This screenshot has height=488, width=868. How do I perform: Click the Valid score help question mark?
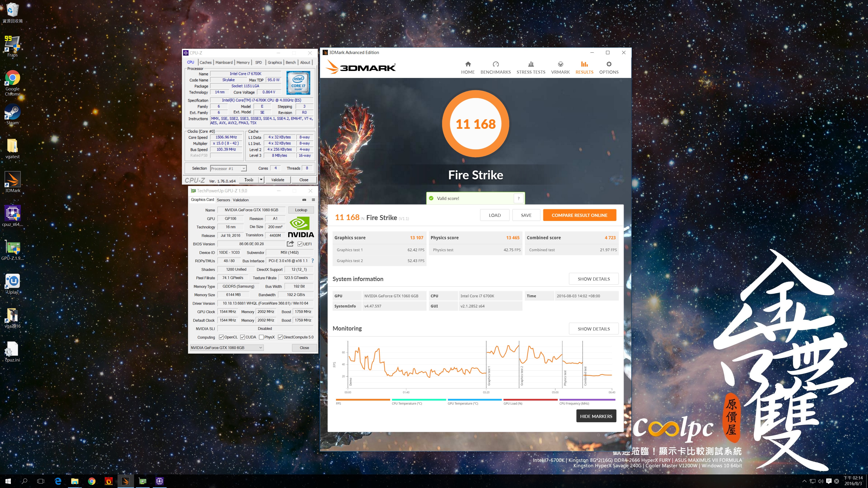(519, 198)
